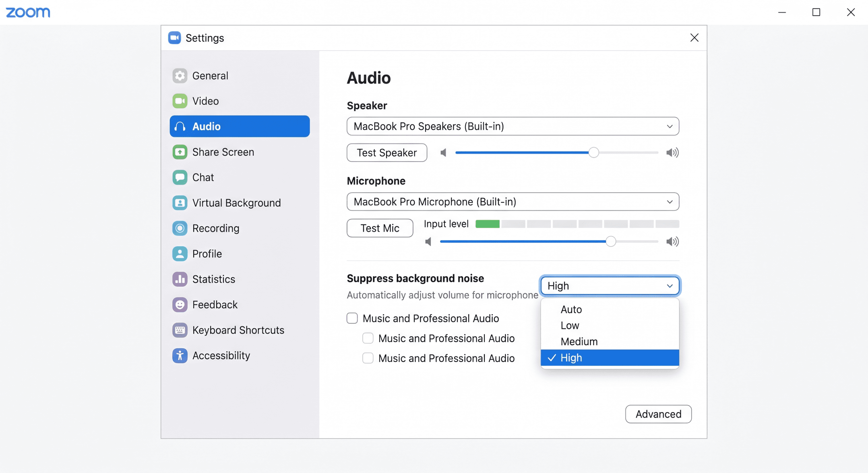Click the Test Mic button
This screenshot has height=473, width=868.
tap(380, 228)
